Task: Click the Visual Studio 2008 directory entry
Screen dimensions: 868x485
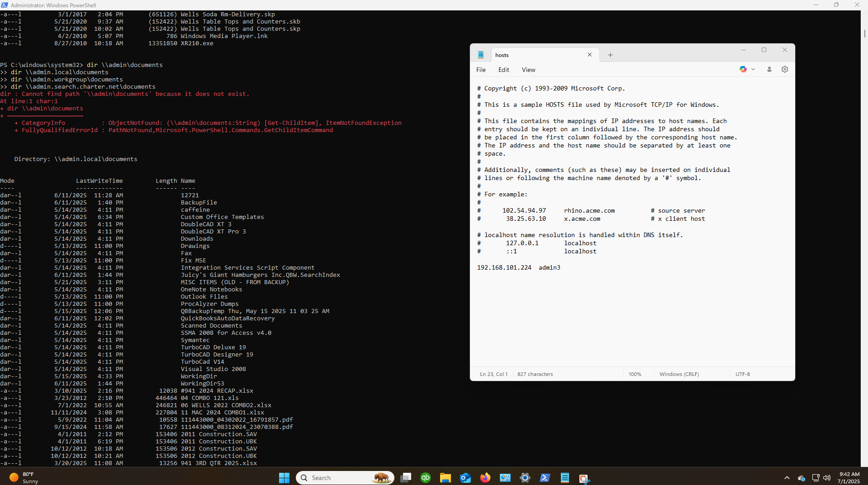Action: 213,369
